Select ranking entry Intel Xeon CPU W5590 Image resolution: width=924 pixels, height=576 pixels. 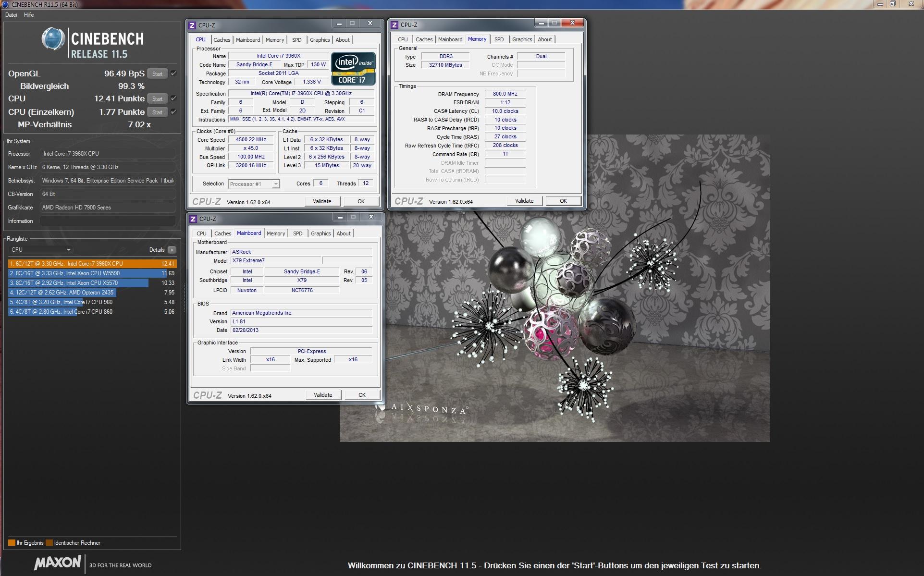coord(92,273)
